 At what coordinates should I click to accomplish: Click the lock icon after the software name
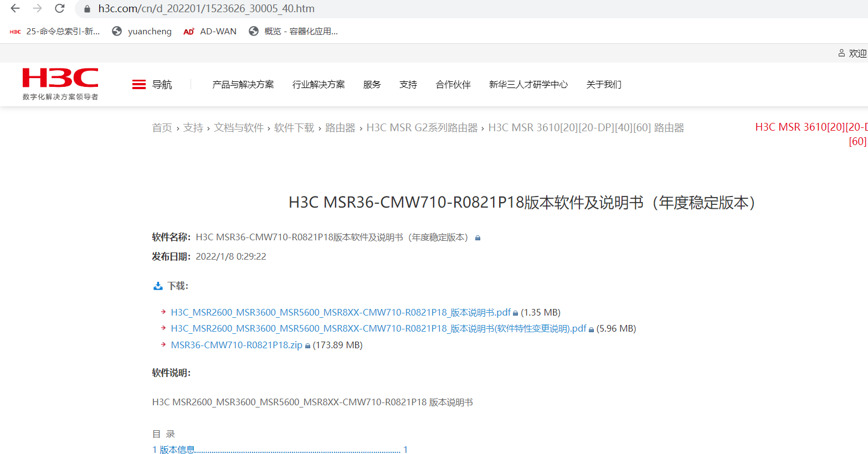coord(477,238)
